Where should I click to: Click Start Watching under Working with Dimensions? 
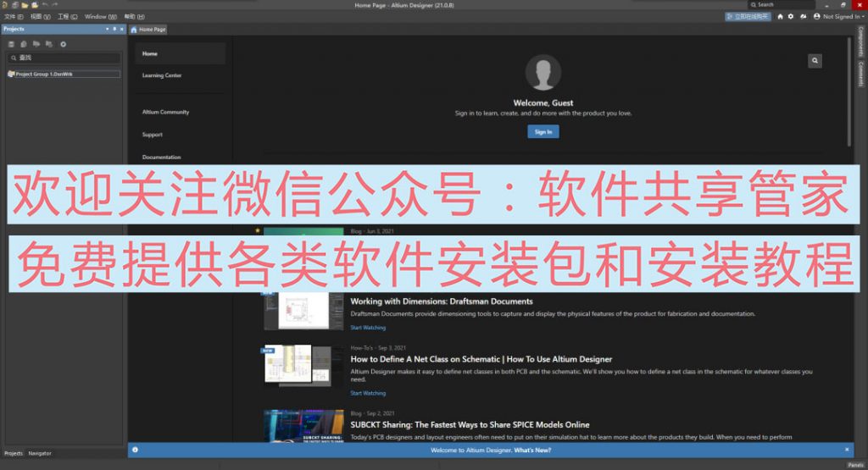368,328
